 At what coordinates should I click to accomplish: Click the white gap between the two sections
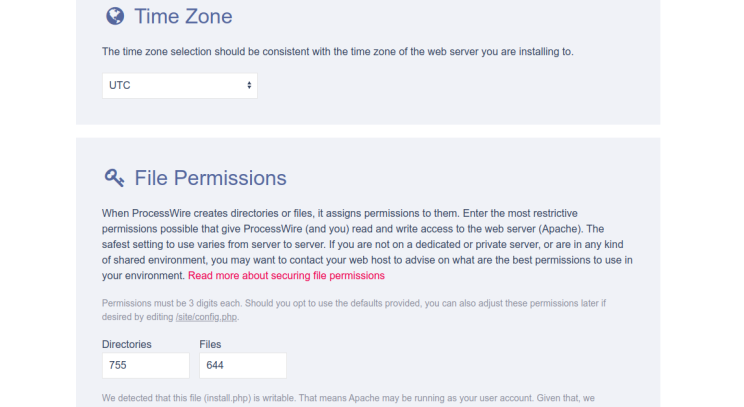[368, 131]
